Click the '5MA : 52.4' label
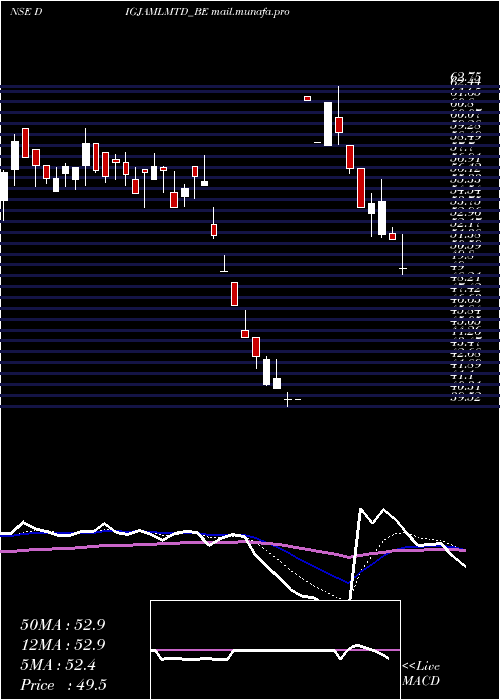 pyautogui.click(x=58, y=665)
